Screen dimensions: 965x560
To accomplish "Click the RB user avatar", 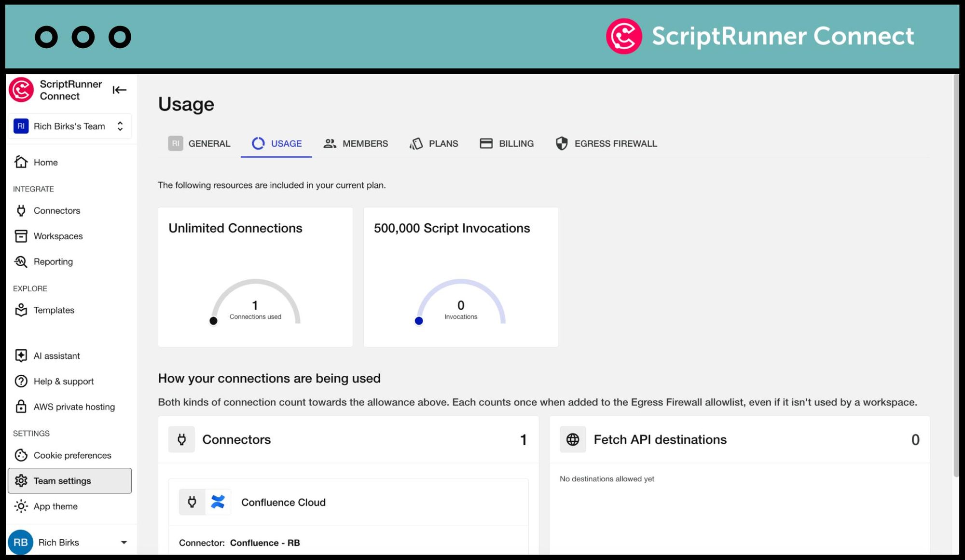I will (20, 543).
